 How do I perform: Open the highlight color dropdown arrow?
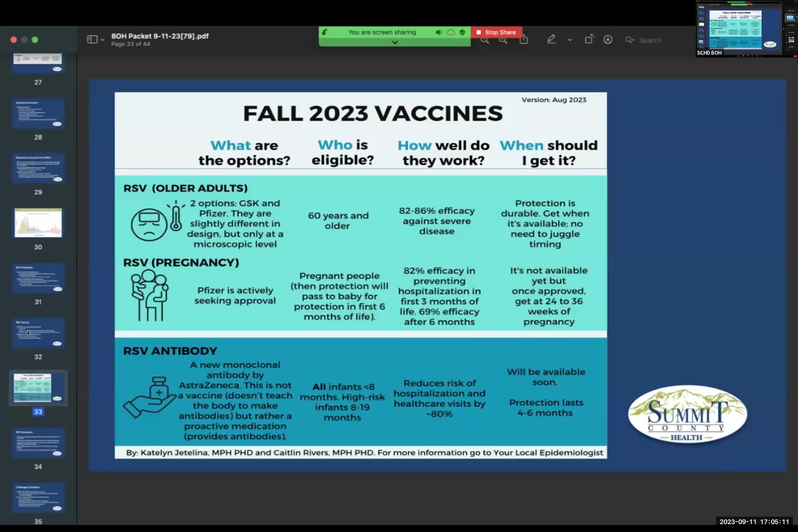(569, 40)
